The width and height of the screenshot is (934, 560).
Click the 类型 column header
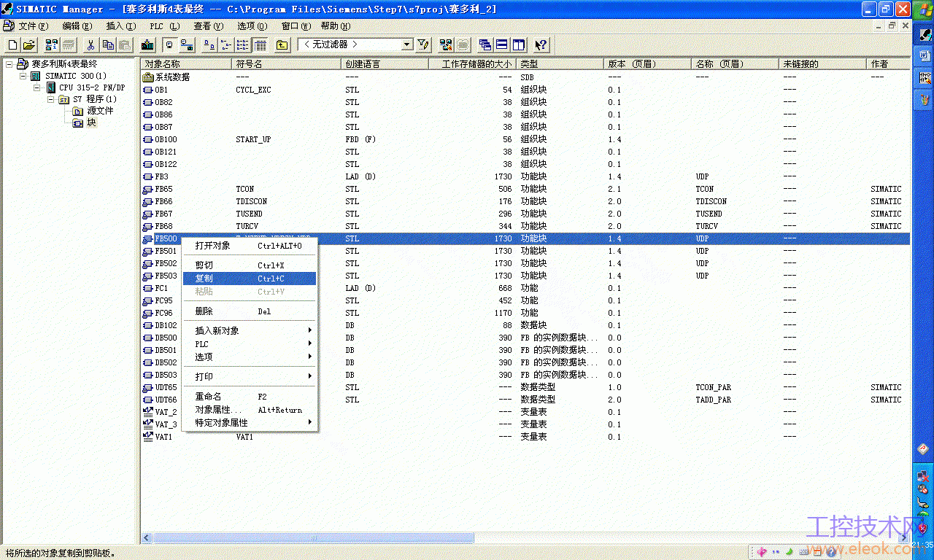(x=561, y=64)
